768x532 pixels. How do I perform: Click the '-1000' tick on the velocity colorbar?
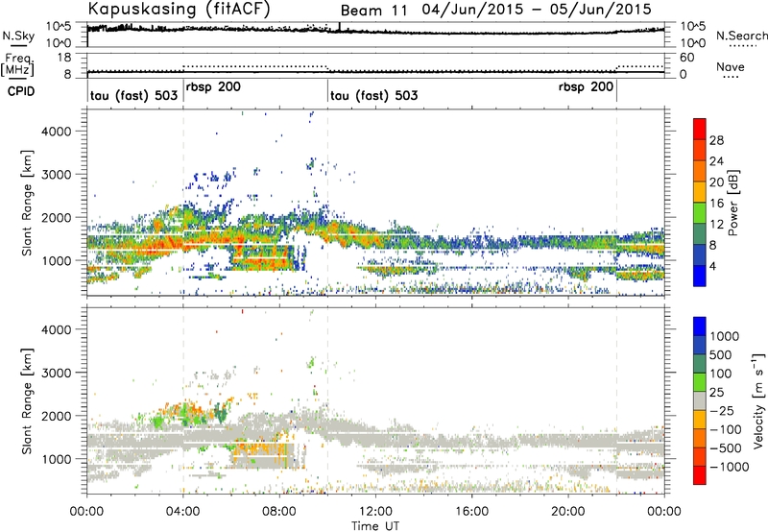coord(729,467)
